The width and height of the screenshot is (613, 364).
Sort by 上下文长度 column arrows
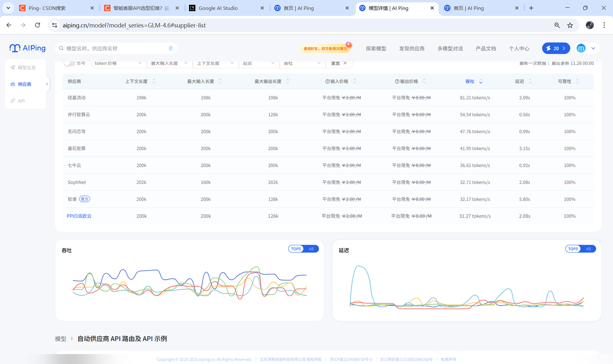(154, 81)
